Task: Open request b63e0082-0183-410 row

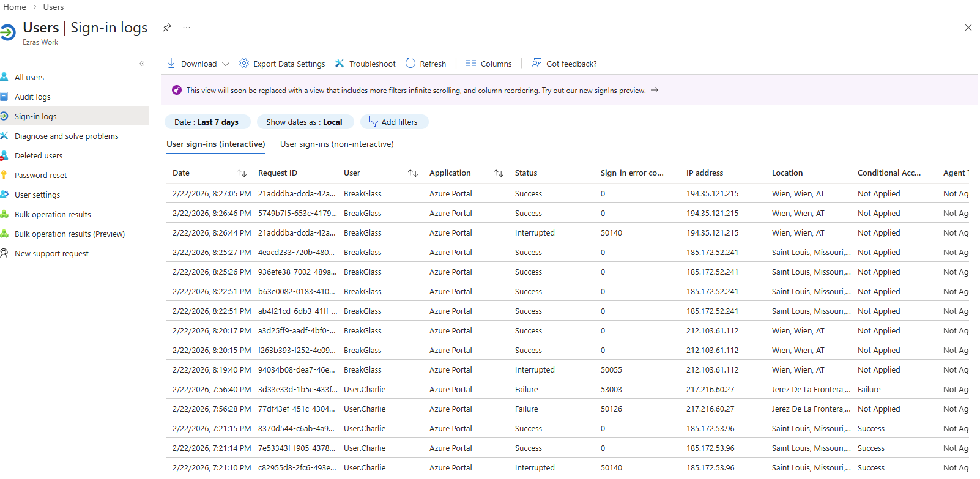Action: (x=568, y=291)
